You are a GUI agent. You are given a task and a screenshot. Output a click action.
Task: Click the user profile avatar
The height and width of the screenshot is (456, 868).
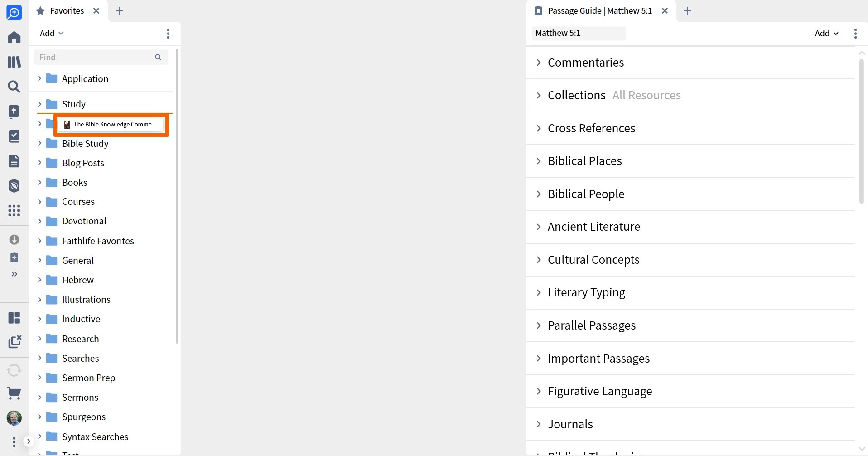(x=14, y=418)
